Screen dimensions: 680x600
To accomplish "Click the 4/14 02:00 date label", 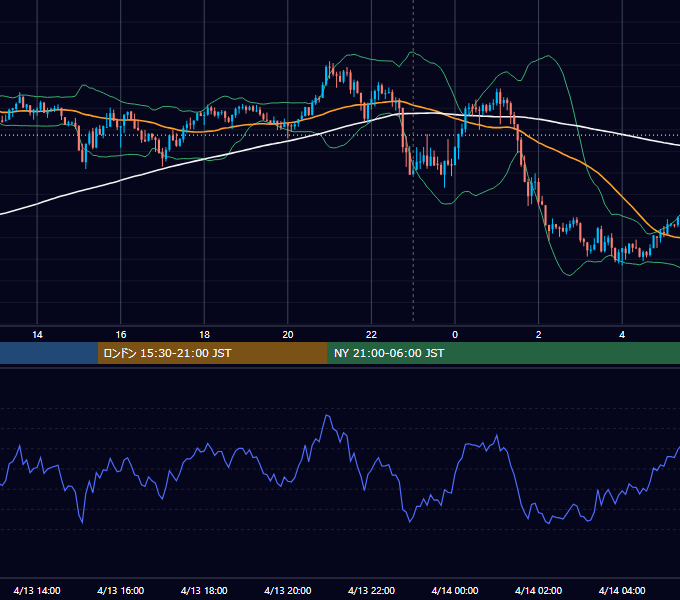I will click(538, 590).
